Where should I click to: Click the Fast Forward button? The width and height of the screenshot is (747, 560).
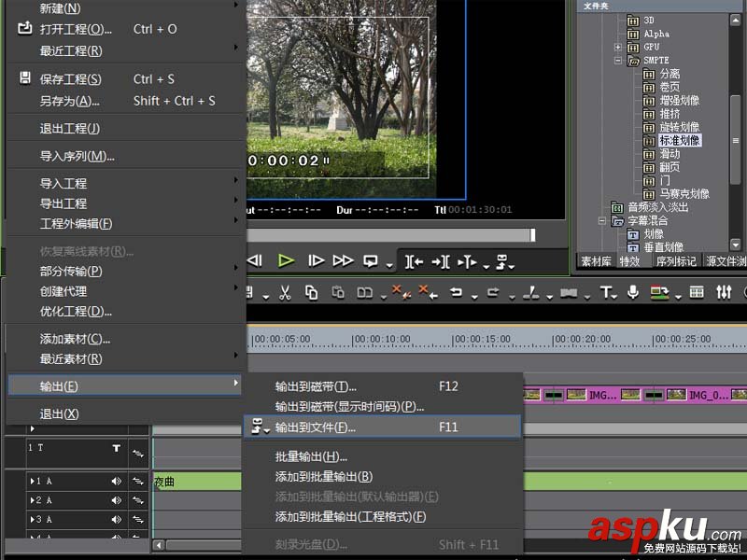point(343,260)
